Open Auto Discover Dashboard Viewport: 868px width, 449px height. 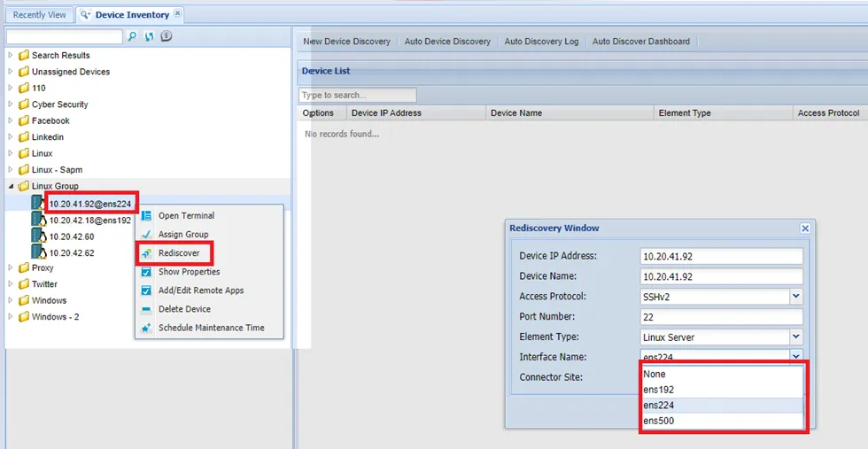point(641,42)
